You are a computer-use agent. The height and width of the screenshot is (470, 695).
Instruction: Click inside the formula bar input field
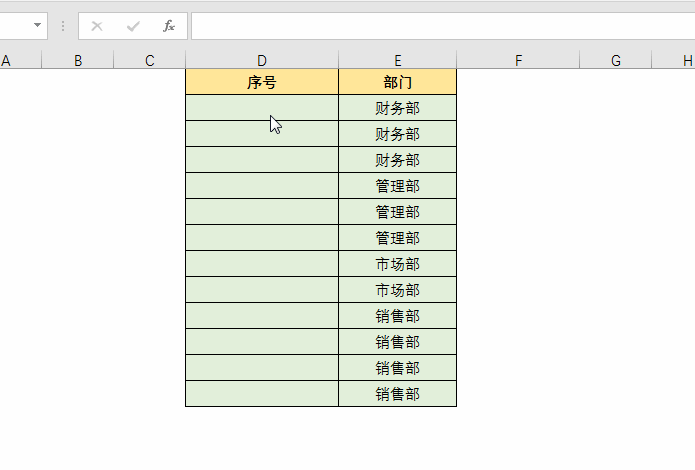coord(443,26)
